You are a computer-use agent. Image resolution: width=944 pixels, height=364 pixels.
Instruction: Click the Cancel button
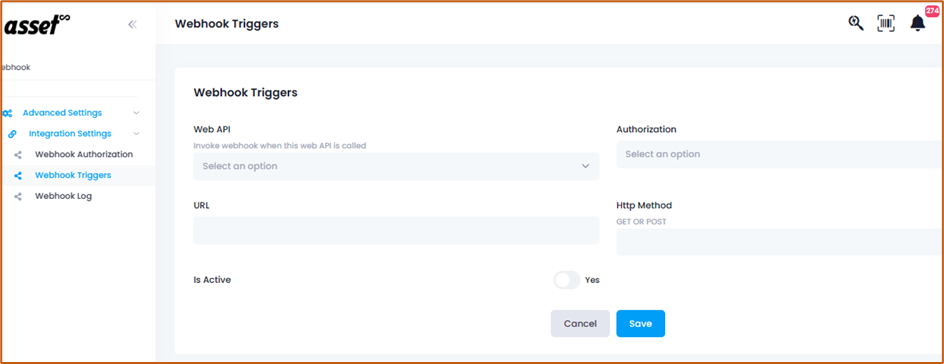coord(580,324)
